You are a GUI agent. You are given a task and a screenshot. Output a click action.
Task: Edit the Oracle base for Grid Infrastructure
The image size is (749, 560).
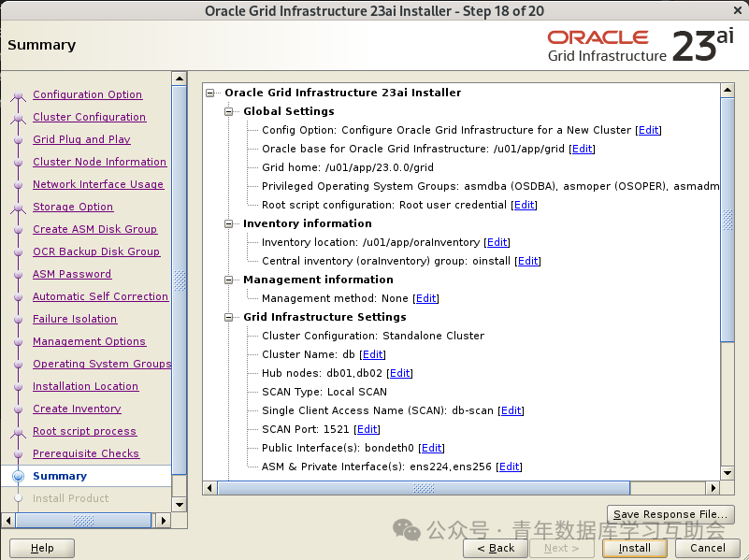click(582, 149)
